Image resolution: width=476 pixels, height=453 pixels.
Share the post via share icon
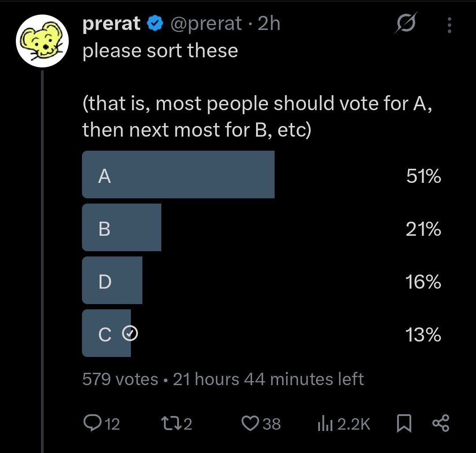pos(440,423)
